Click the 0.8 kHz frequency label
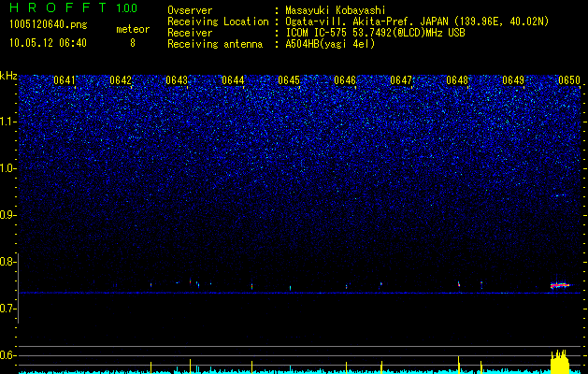 (7, 262)
